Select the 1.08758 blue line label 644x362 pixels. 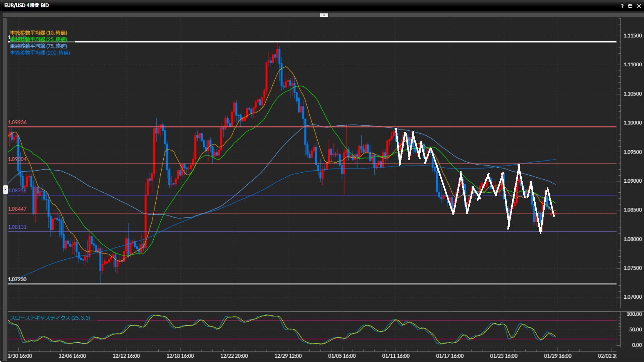tap(17, 190)
